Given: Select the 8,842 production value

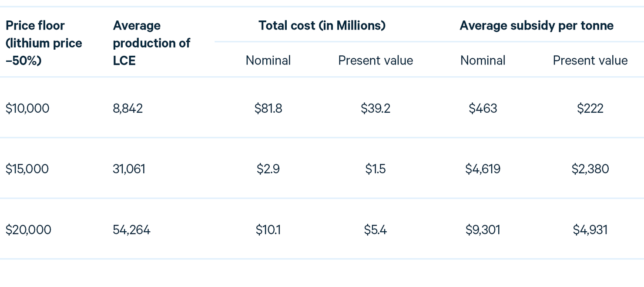Looking at the screenshot, I should pyautogui.click(x=127, y=108).
